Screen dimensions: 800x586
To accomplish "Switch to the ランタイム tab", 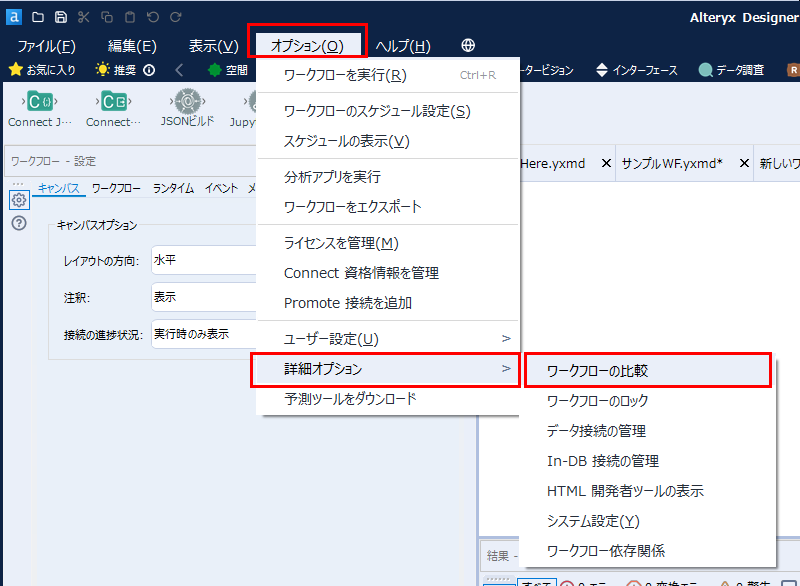I will coord(173,188).
